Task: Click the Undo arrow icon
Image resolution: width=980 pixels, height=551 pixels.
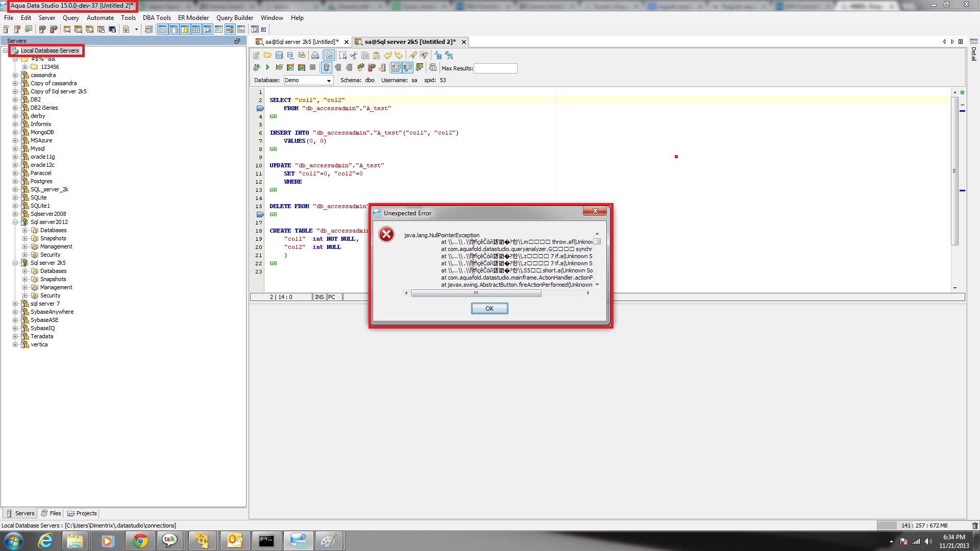Action: coord(388,55)
